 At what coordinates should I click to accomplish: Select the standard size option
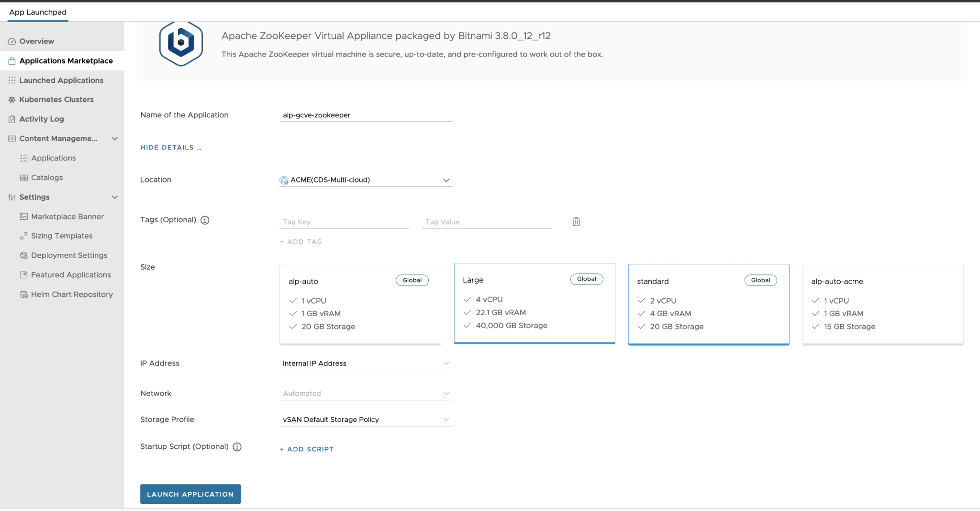point(709,304)
